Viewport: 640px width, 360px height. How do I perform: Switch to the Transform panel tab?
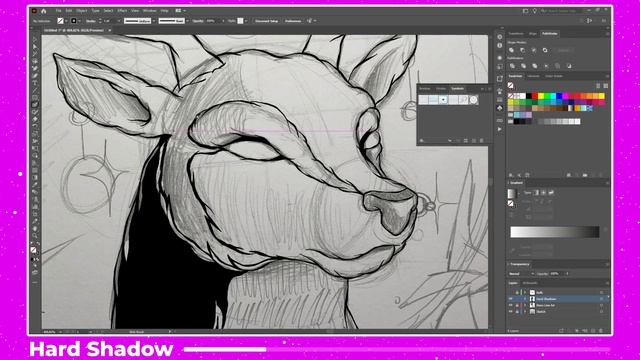(516, 33)
